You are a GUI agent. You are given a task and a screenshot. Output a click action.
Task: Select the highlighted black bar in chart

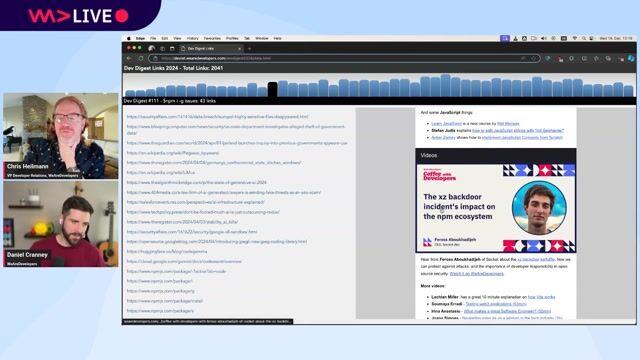point(272,89)
